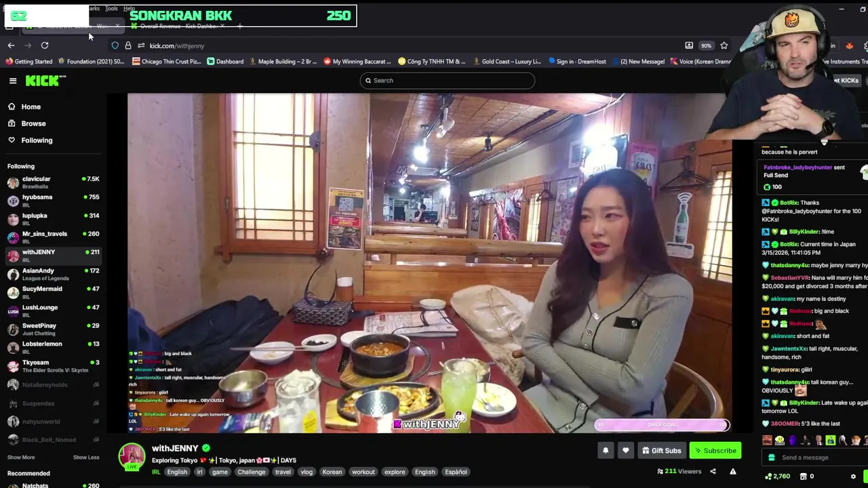Select the workout tag
Viewport: 868px width, 488px height.
pyautogui.click(x=363, y=472)
